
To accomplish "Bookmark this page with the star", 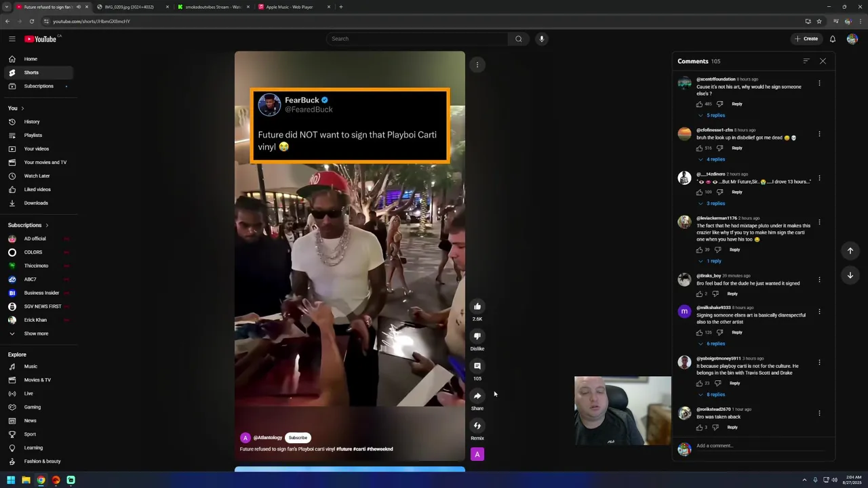I will tap(819, 21).
